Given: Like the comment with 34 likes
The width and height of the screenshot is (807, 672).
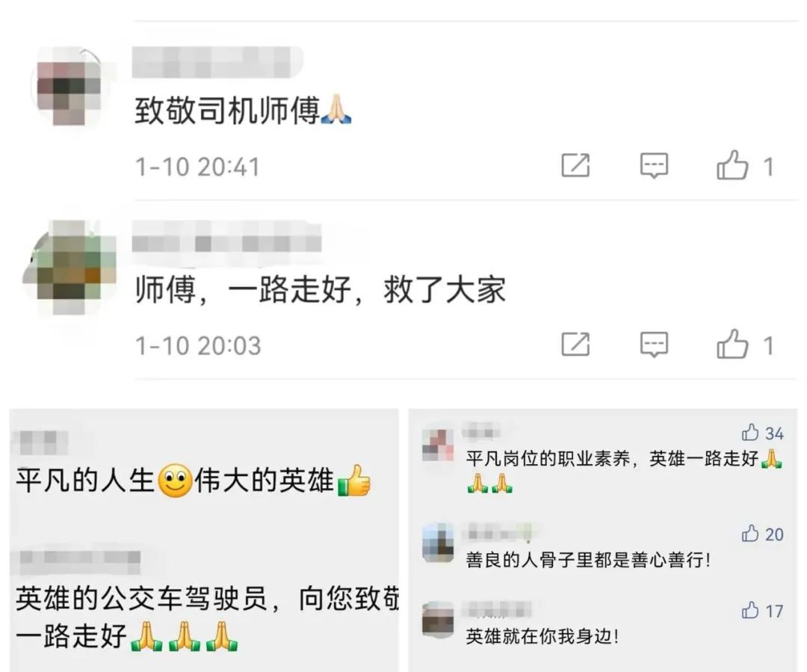Looking at the screenshot, I should [x=750, y=433].
